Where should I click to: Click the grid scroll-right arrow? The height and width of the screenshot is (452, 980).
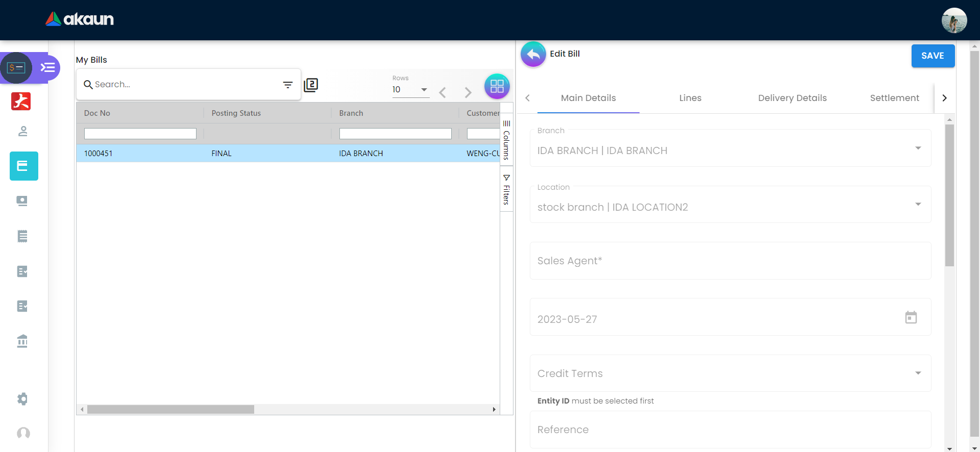point(494,410)
